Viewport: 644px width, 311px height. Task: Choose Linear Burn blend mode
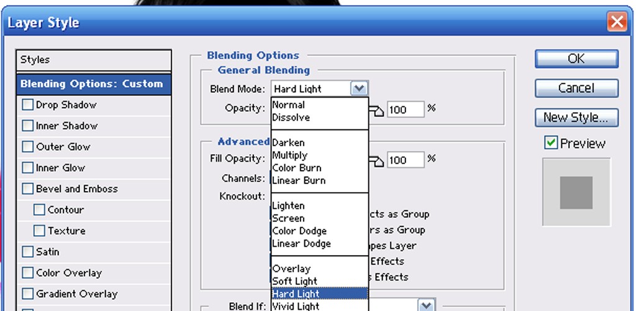point(319,180)
